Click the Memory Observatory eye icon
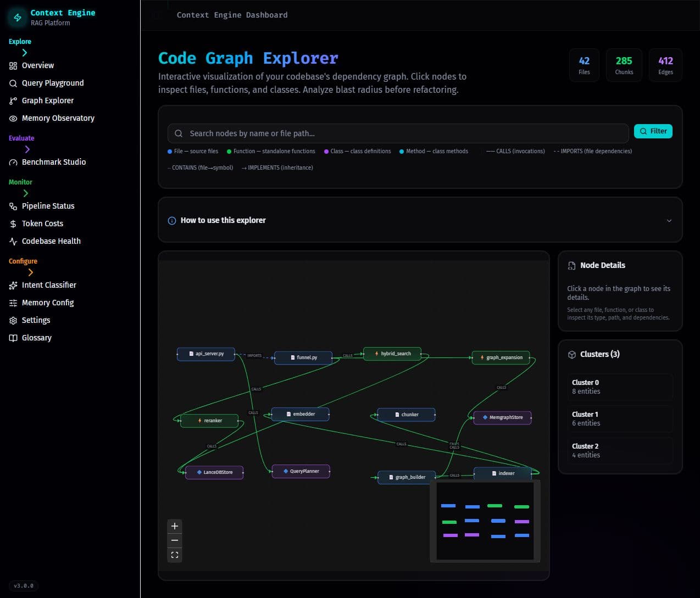Screen dimensions: 700x598 click(x=13, y=119)
